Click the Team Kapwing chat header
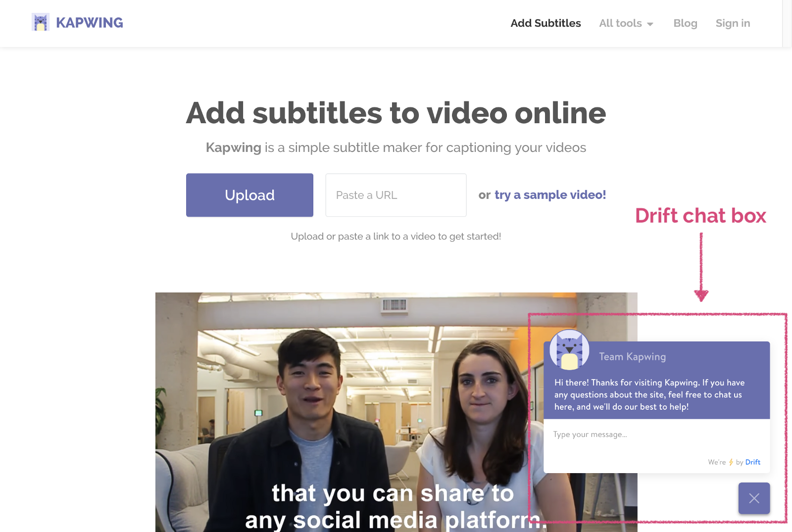 coord(632,357)
